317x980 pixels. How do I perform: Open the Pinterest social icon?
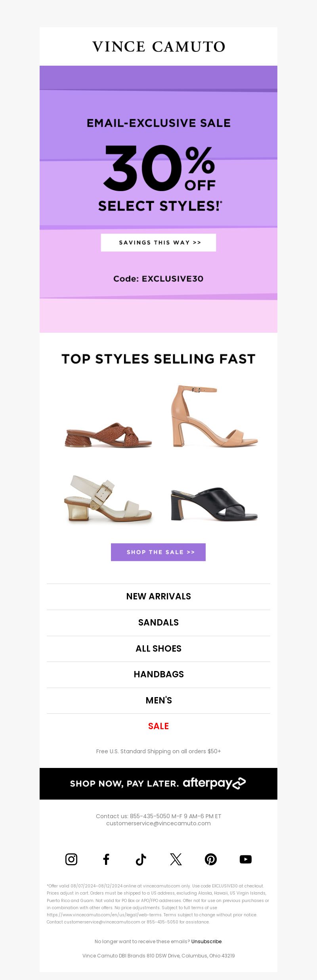[x=211, y=859]
